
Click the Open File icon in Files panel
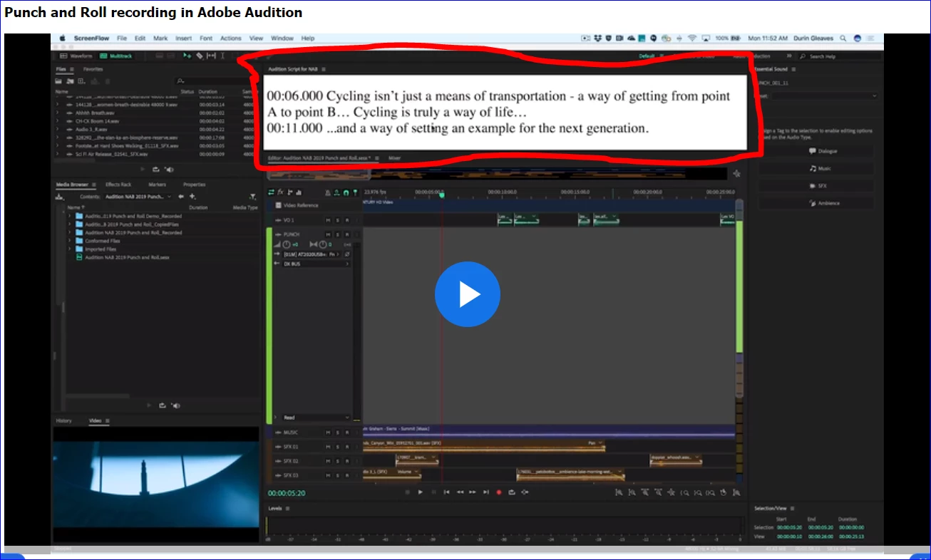(58, 81)
